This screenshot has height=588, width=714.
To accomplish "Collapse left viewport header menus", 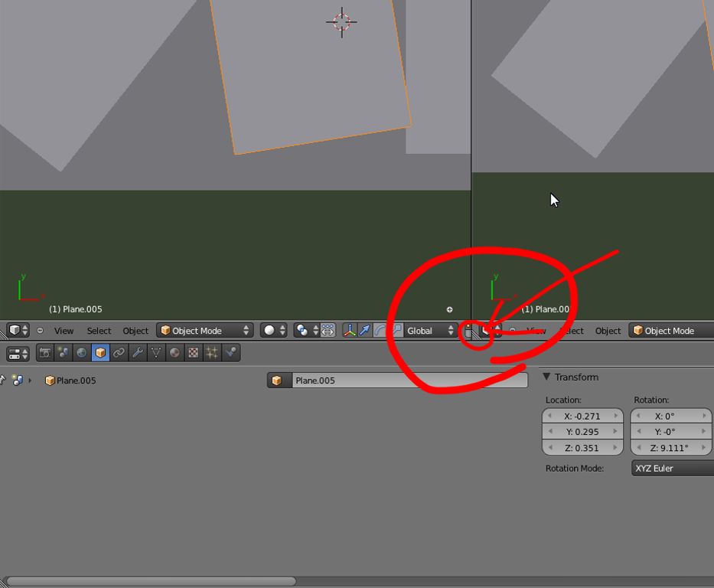I will pyautogui.click(x=40, y=331).
